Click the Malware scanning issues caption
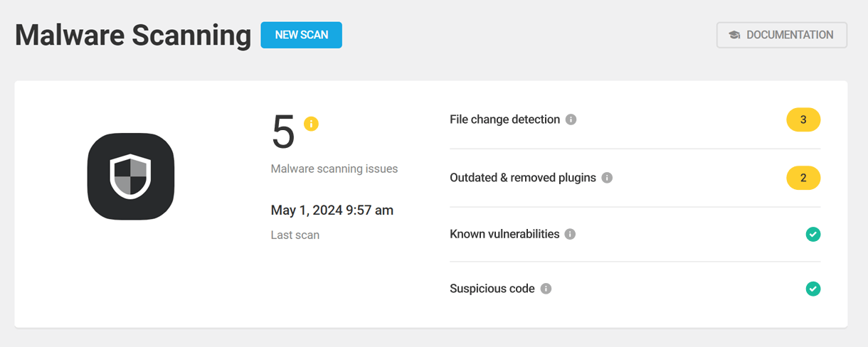Viewport: 868px width, 347px height. [x=334, y=169]
